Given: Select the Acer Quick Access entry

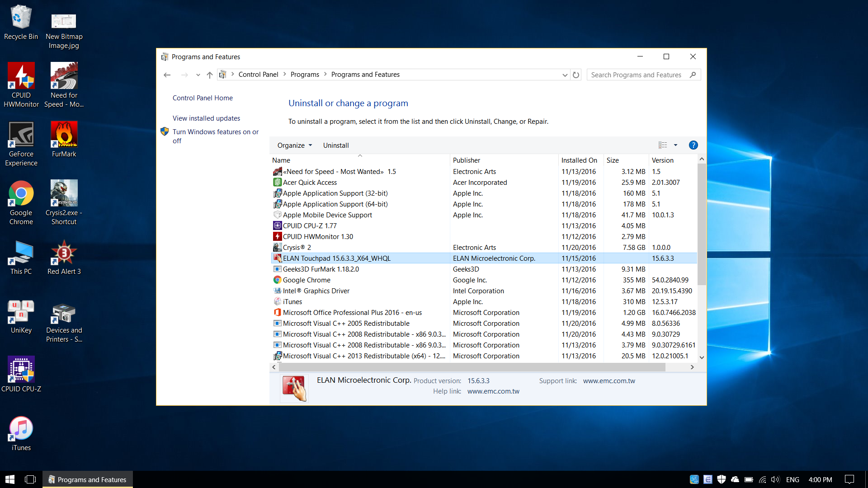Looking at the screenshot, I should tap(484, 183).
